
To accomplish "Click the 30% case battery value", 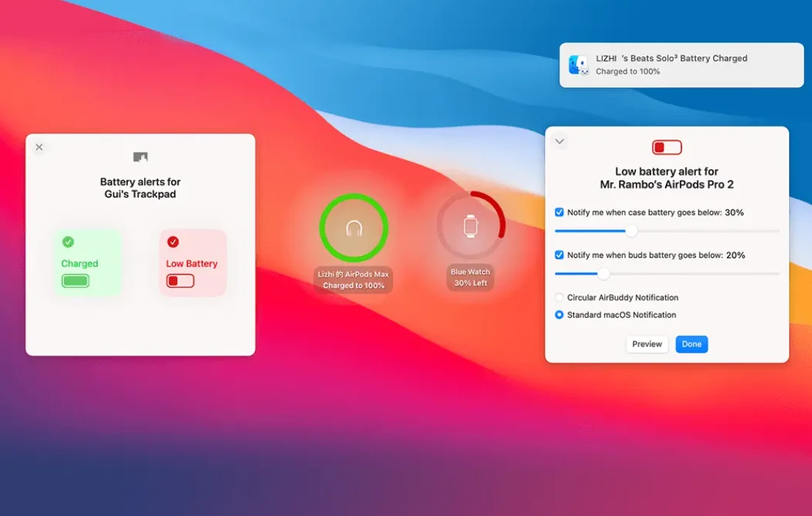I will click(x=734, y=212).
